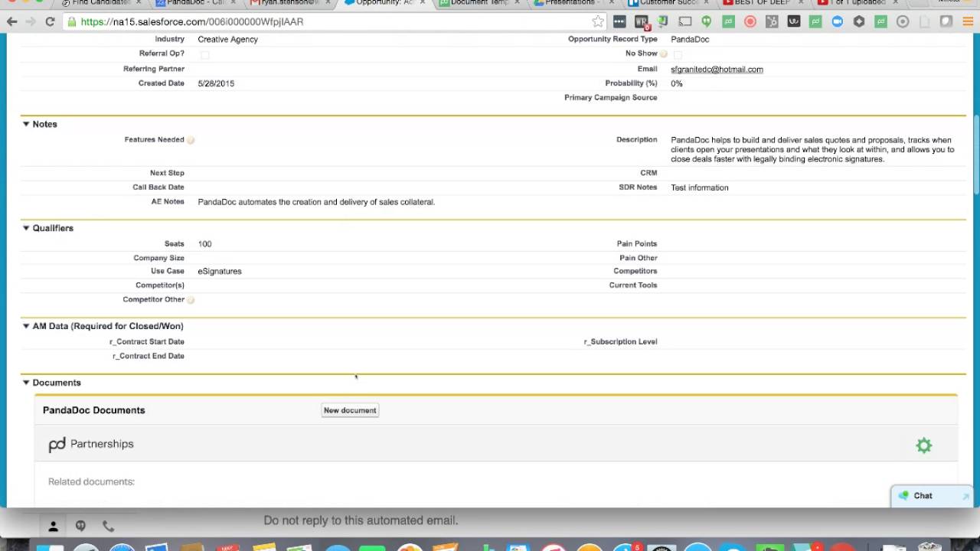Click the dark hexagon extension icon
The width and height of the screenshot is (980, 551).
(859, 21)
